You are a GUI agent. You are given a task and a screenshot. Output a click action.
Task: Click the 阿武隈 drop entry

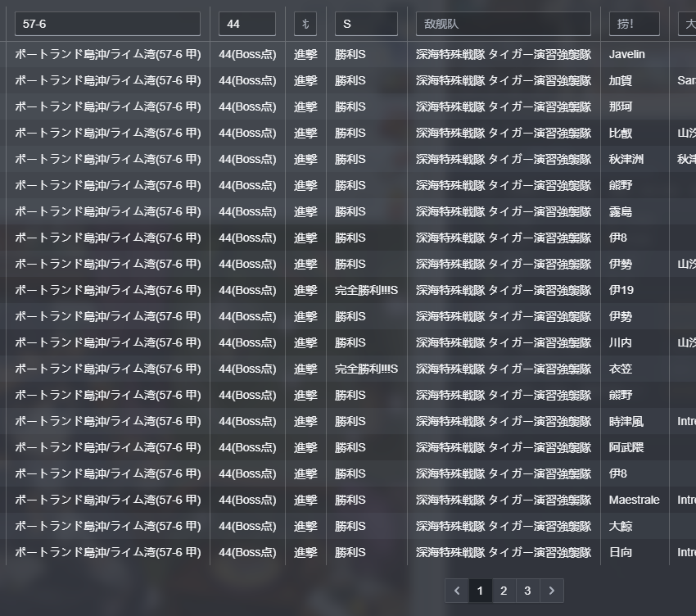pos(626,448)
